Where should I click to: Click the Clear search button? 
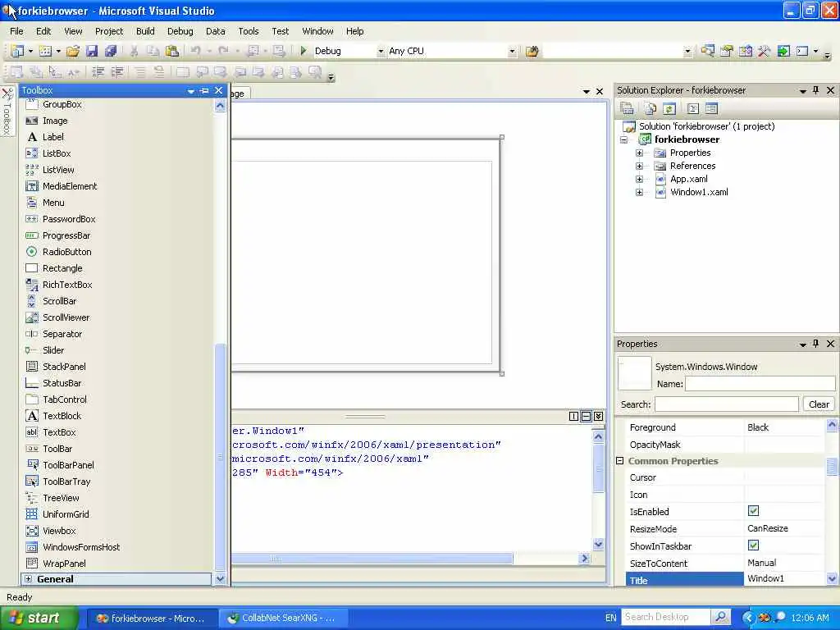point(819,404)
